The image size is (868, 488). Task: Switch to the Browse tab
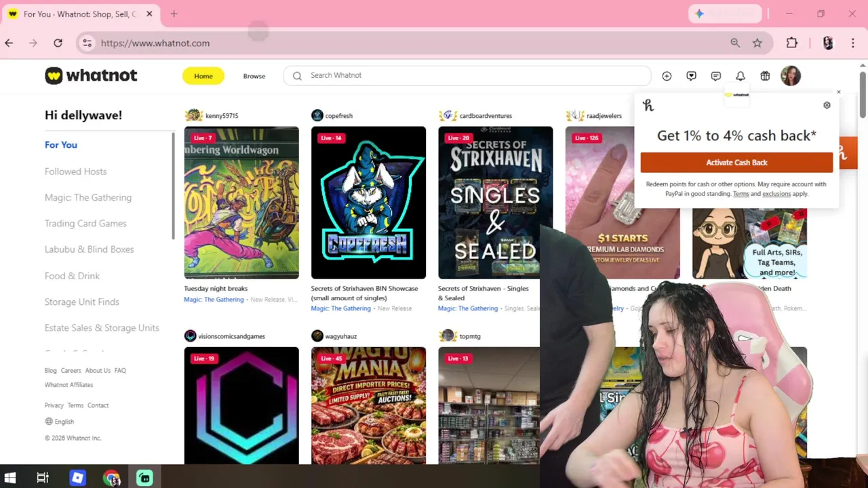[254, 76]
